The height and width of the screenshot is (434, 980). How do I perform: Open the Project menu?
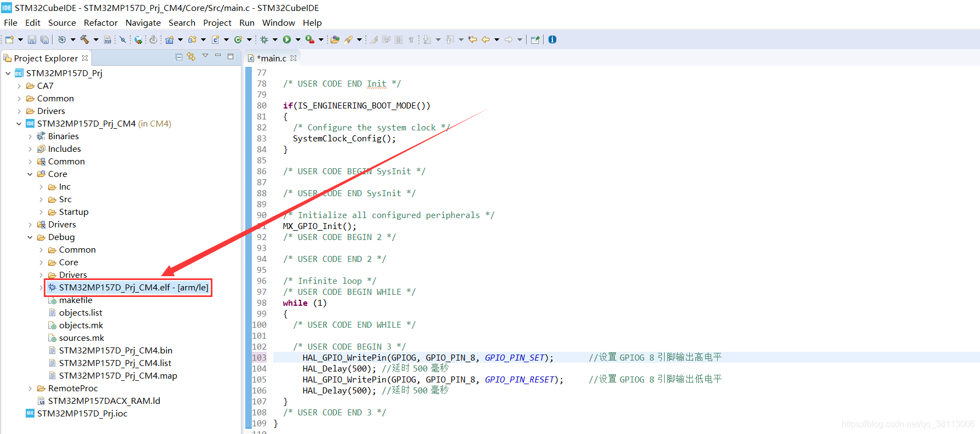tap(217, 23)
